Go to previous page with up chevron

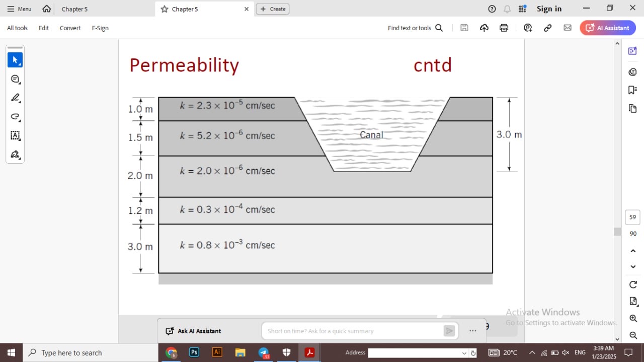[633, 251]
